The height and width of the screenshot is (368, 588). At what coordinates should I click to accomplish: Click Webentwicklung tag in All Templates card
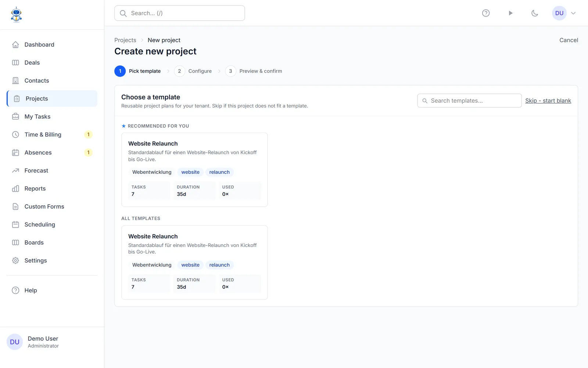pos(152,265)
